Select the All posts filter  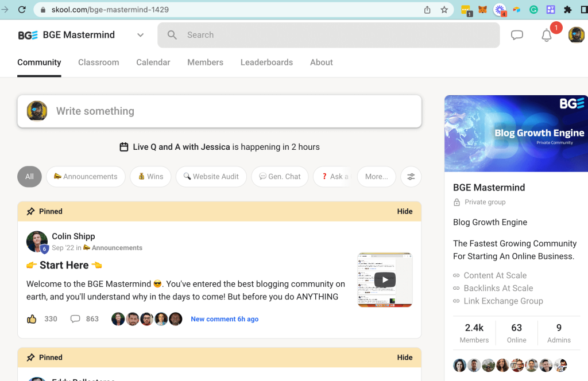click(29, 177)
